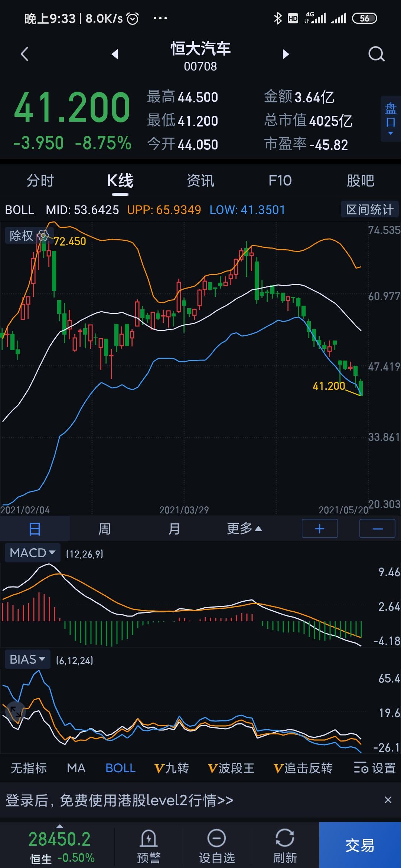Open the search magnifier icon
401x868 pixels.
pos(376,54)
